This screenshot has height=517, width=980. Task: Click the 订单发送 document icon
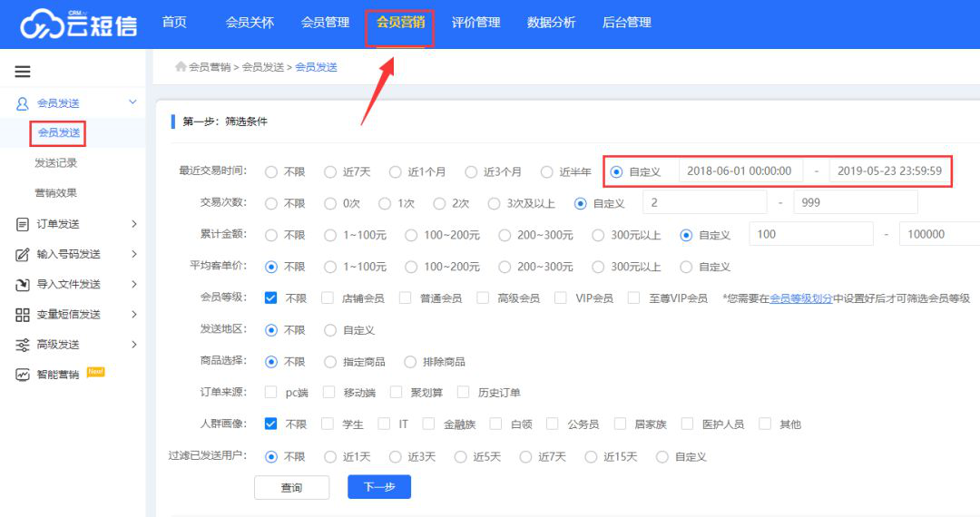coord(23,224)
